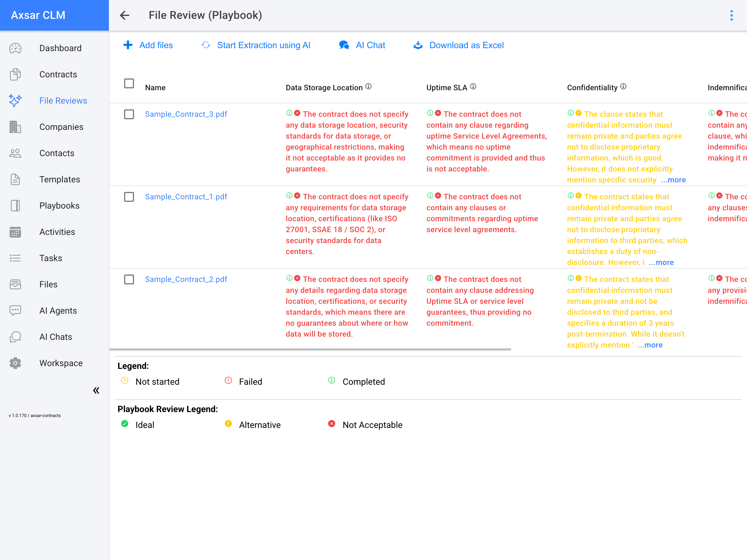Toggle the select-all checkbox in header

pos(129,83)
